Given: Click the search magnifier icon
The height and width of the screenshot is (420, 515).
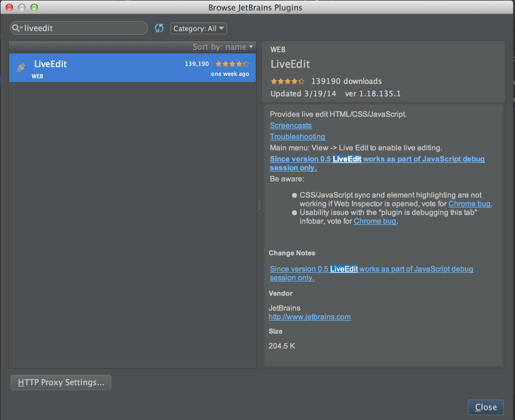Looking at the screenshot, I should pos(16,28).
